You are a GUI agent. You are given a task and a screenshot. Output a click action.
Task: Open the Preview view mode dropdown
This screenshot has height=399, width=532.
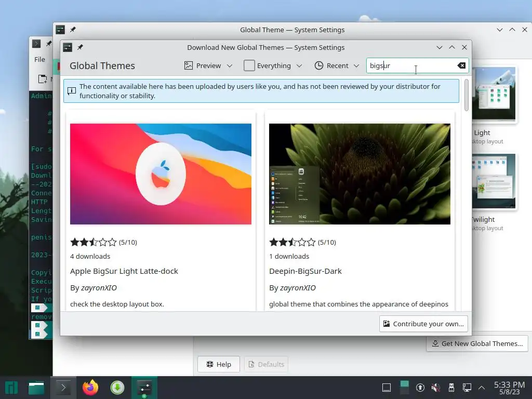click(208, 65)
